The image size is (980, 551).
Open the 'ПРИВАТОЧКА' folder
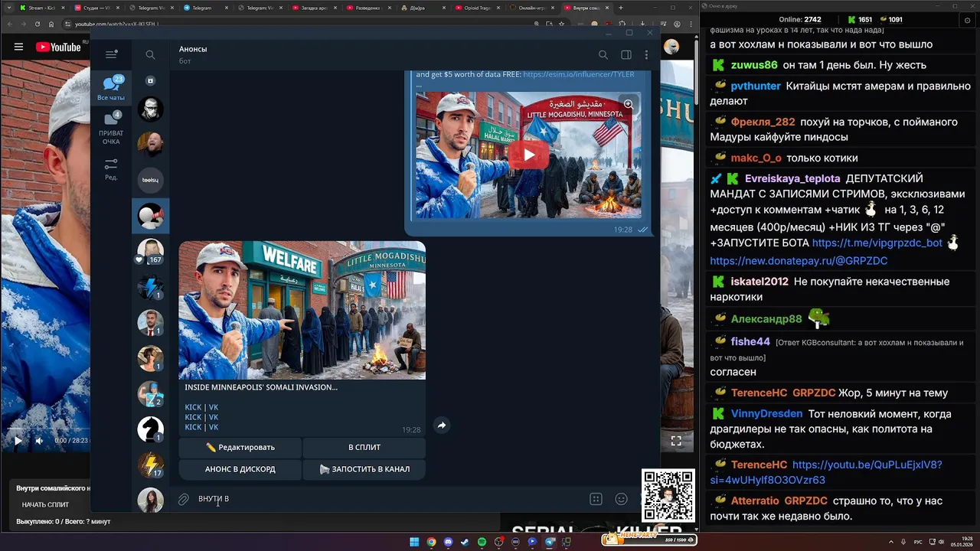click(x=111, y=128)
